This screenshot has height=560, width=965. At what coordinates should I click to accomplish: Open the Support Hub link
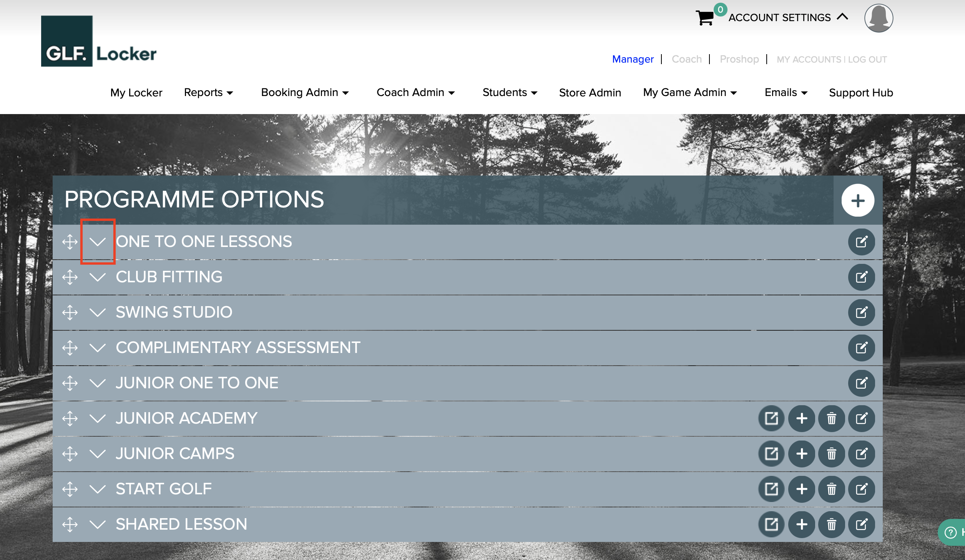tap(861, 93)
